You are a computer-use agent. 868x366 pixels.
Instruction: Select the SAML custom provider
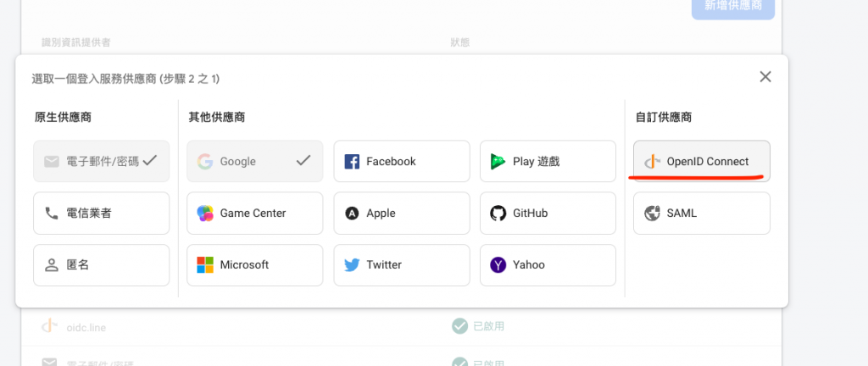(701, 213)
